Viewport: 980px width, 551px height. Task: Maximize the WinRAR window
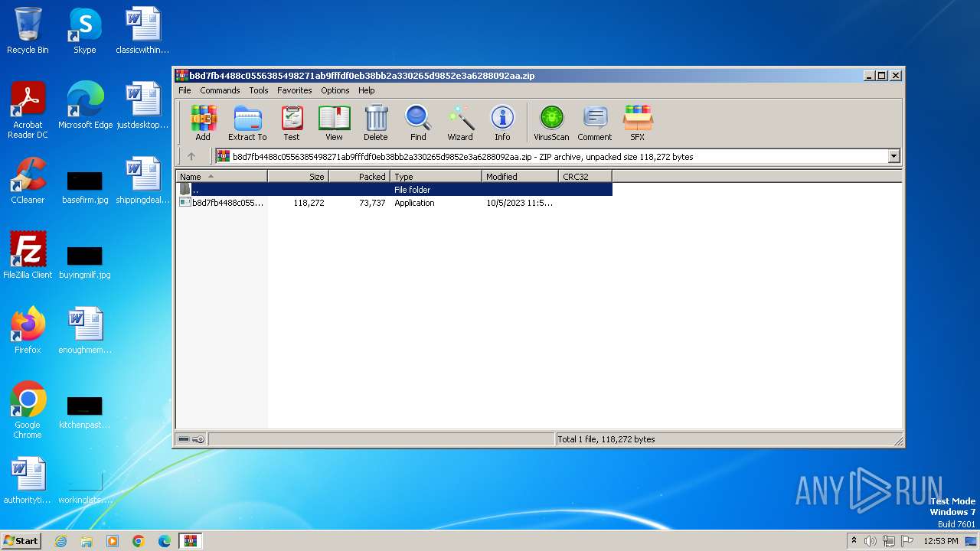pos(882,75)
